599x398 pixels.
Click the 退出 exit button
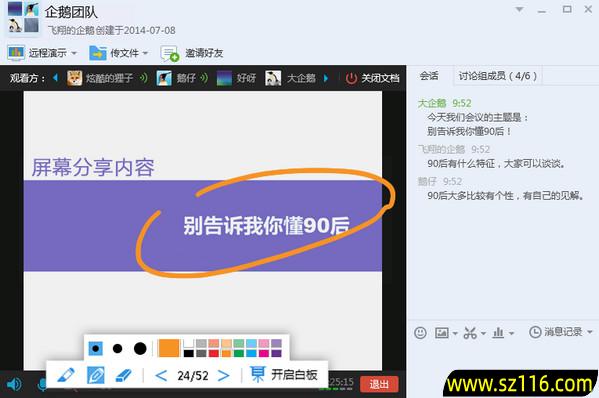pos(379,384)
